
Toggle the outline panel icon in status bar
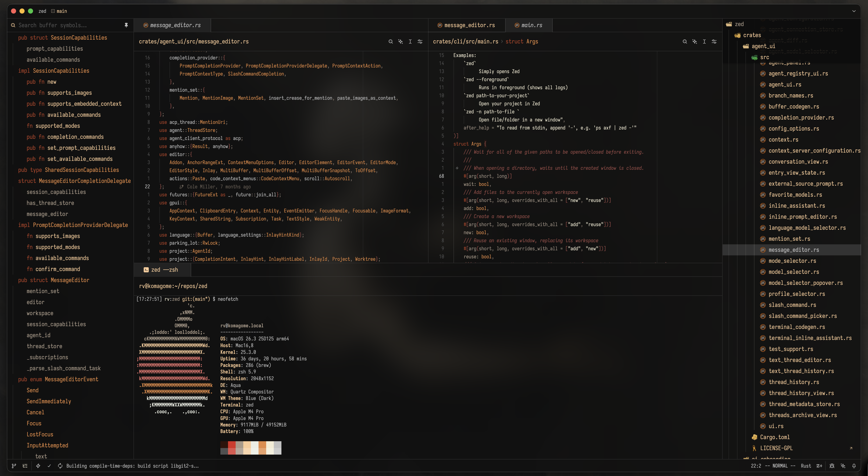click(x=25, y=466)
